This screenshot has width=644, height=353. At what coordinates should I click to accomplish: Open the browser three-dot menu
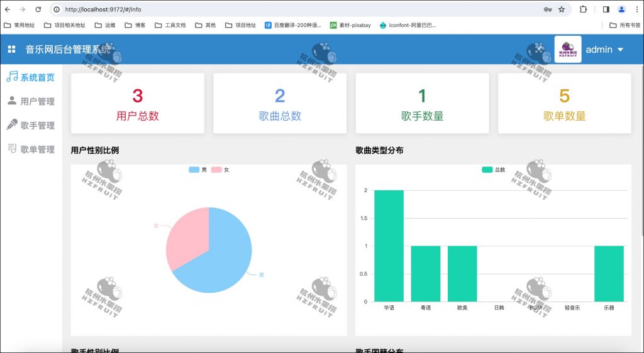point(637,9)
